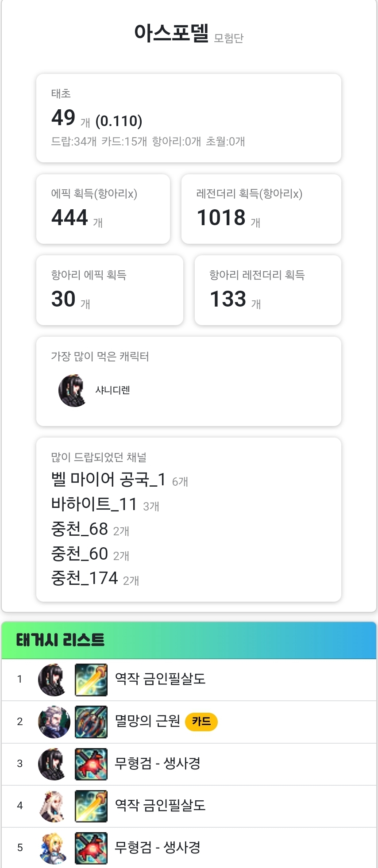Click character portrait in list row 1
The height and width of the screenshot is (868, 378).
point(54,680)
